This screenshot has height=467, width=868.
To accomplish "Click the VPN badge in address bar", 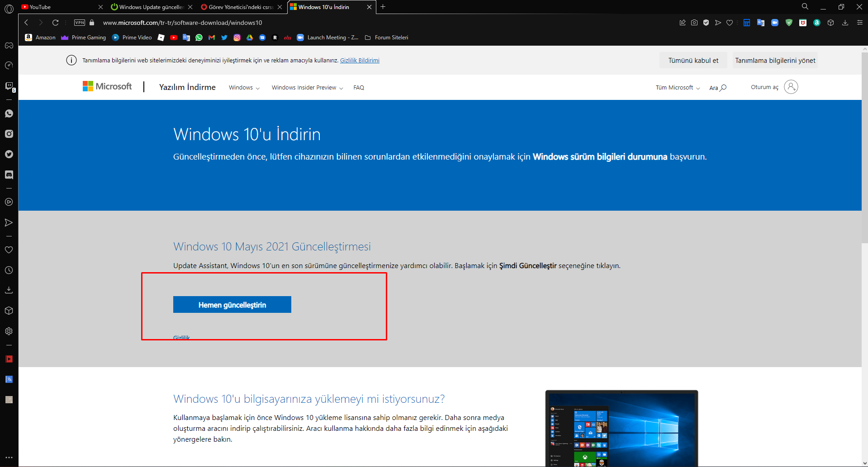I will 80,23.
